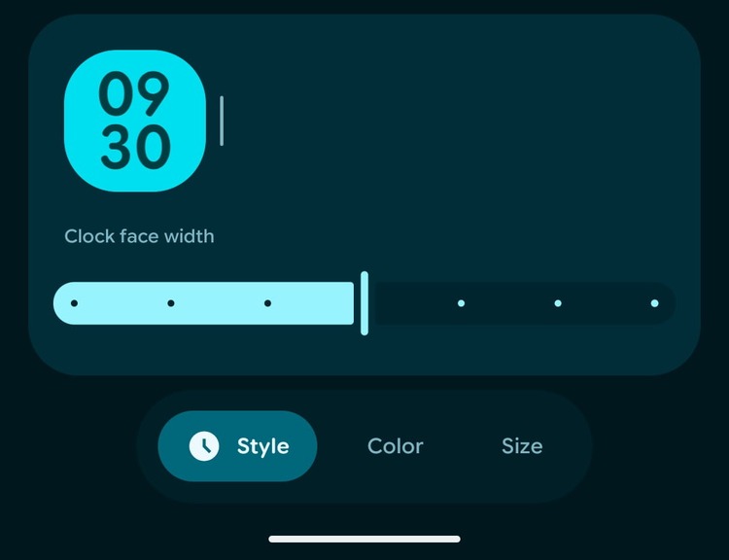Click the thin vertical bar beside clock thumbnail
This screenshot has height=560, width=729.
tap(222, 121)
